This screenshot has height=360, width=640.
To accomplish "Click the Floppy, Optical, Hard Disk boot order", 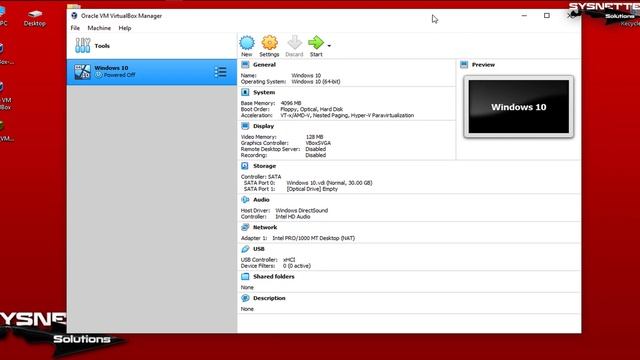I will [x=311, y=109].
